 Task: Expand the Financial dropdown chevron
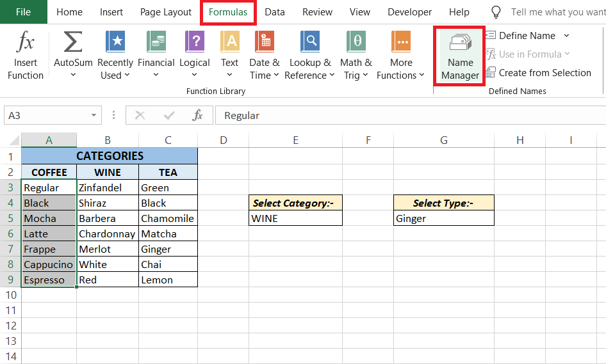coord(156,75)
